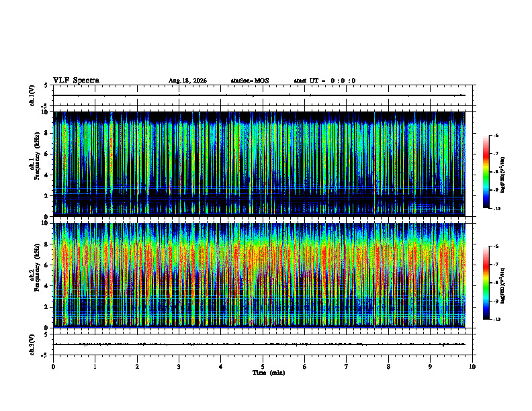Viewport: 532px width, 411px height.
Task: Click the 0 tick on the time axis
Action: point(53,367)
